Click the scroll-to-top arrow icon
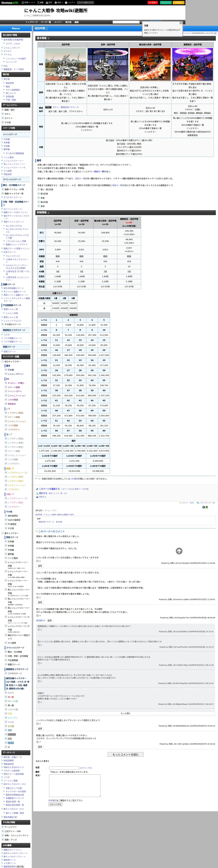The height and width of the screenshot is (868, 218). (x=179, y=551)
